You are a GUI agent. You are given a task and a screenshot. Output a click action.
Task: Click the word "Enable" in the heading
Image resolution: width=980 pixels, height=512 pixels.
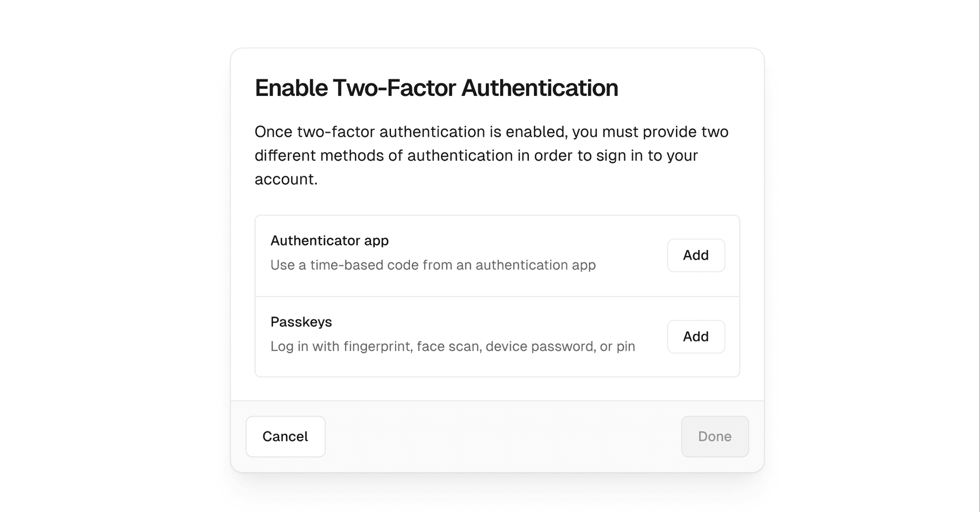(291, 88)
